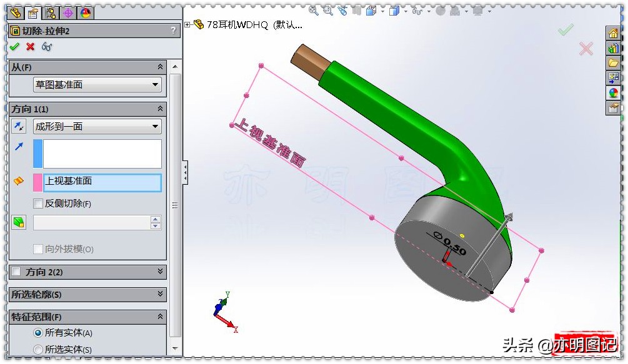Click the draft angle icon in 方向1

coord(18,222)
